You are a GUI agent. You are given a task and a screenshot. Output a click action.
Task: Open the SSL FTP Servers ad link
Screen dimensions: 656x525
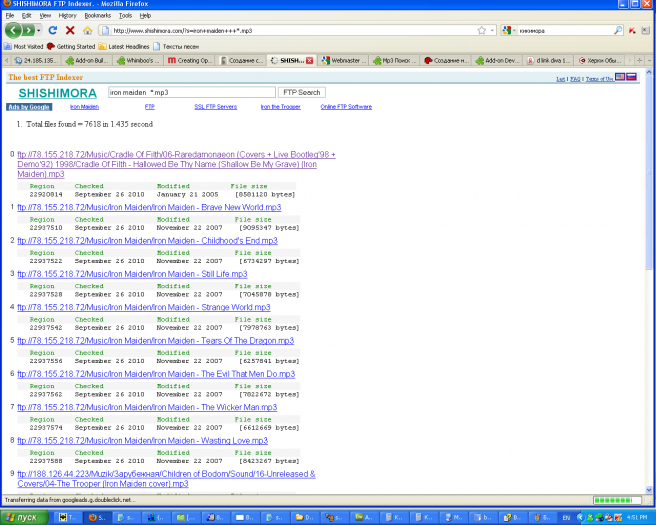tap(215, 107)
